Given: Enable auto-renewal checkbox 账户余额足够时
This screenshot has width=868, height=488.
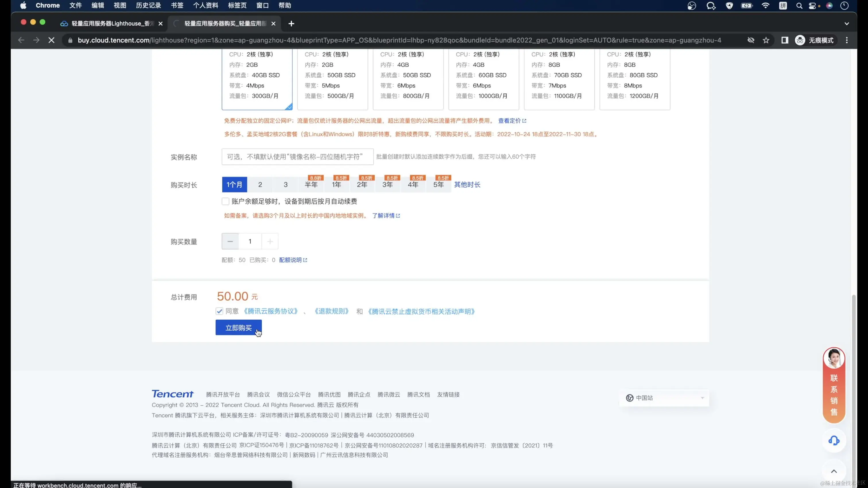Looking at the screenshot, I should 225,201.
